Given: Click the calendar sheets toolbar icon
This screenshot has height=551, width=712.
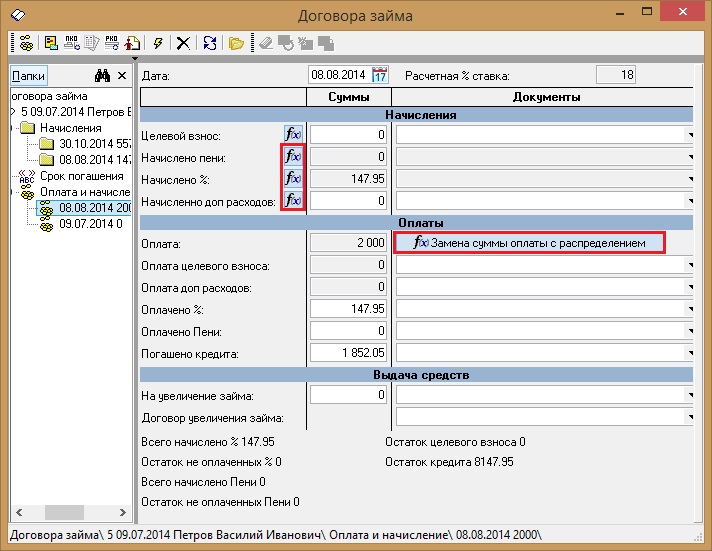Looking at the screenshot, I should point(92,43).
